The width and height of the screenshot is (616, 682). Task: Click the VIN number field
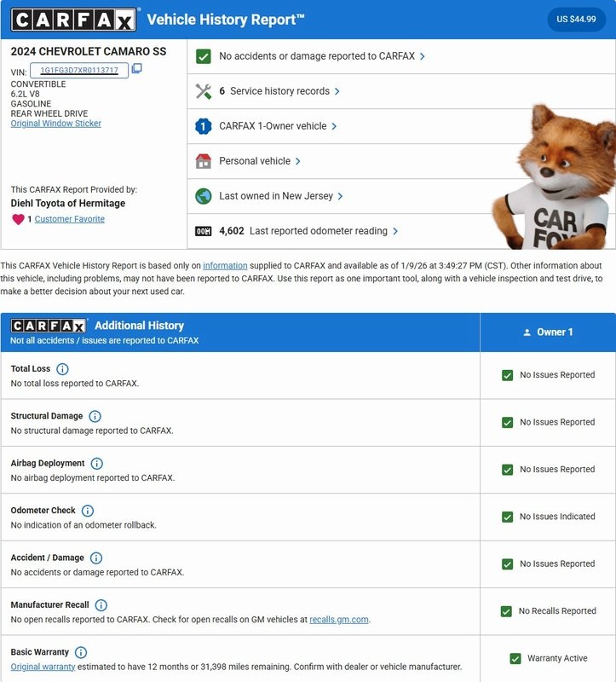point(79,70)
